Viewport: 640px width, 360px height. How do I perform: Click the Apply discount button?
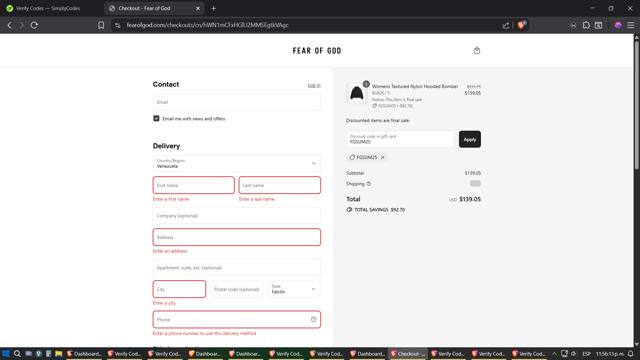[470, 139]
